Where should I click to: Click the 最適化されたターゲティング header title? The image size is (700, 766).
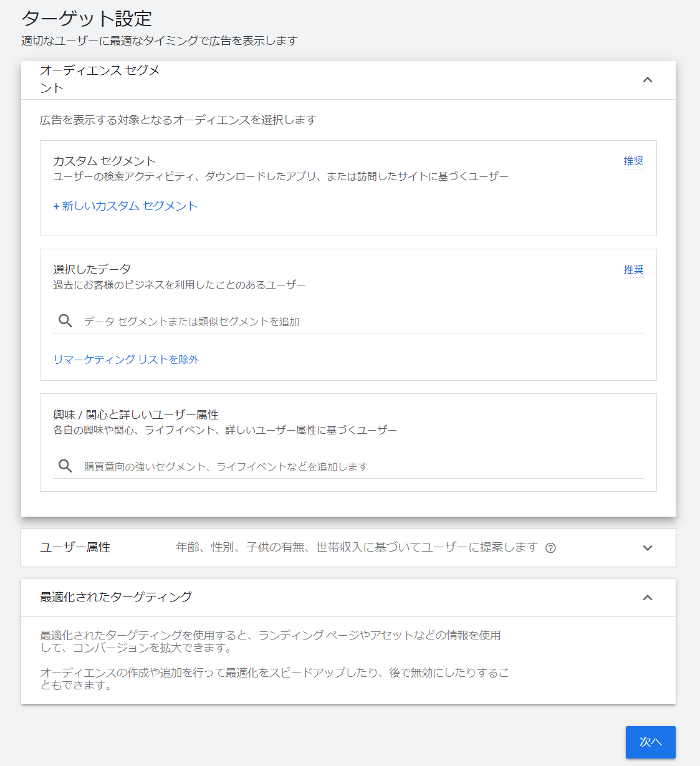(x=116, y=597)
